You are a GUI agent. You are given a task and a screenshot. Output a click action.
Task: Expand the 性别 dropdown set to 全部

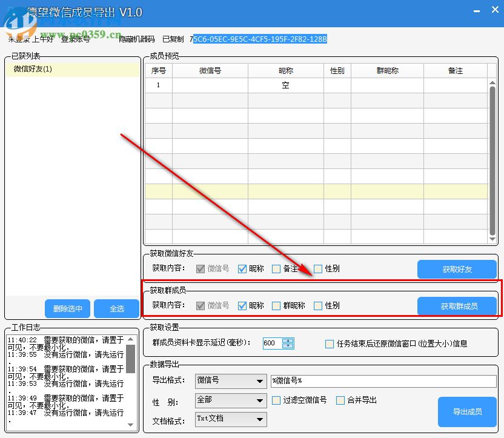(231, 400)
